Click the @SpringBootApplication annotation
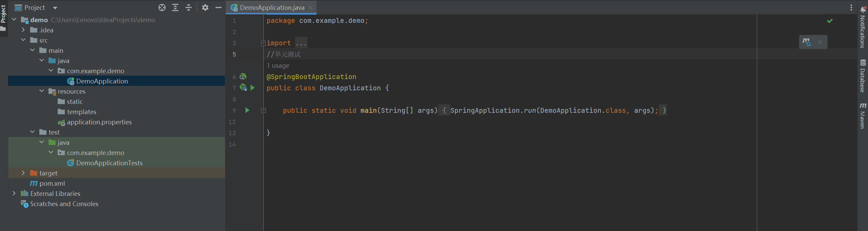 (311, 77)
